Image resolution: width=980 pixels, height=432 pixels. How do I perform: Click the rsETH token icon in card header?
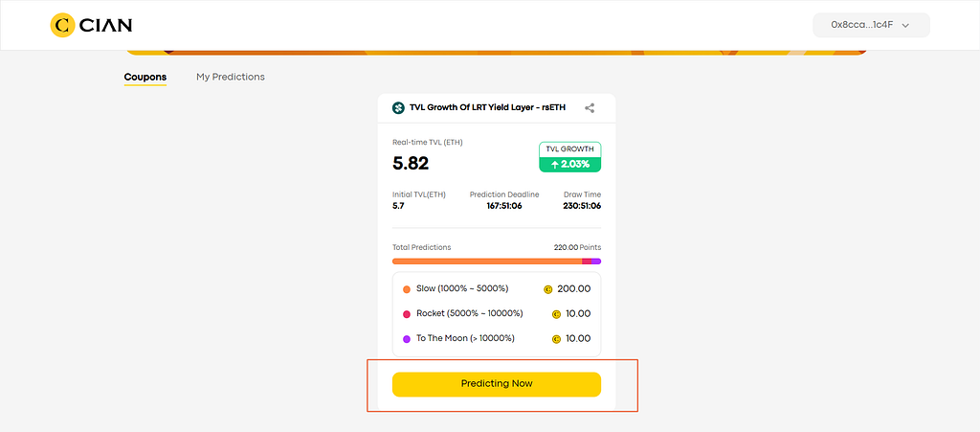[399, 107]
